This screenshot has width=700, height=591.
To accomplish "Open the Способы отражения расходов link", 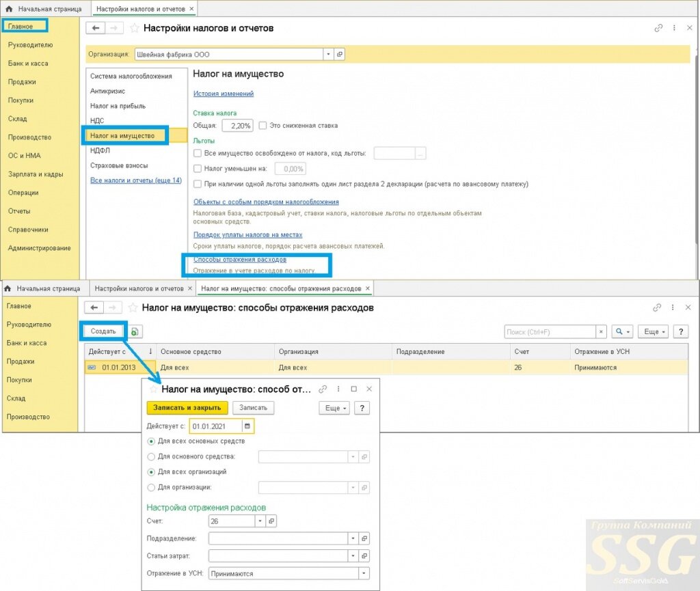I will coord(240,260).
